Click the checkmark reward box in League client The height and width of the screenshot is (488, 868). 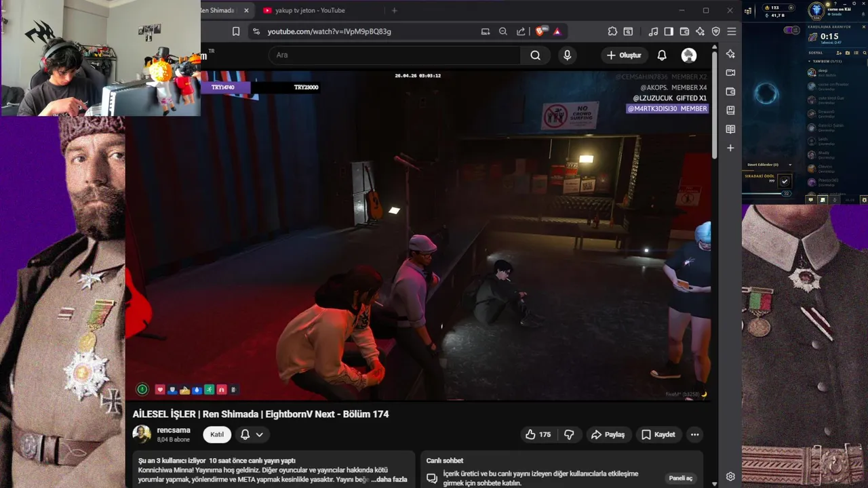tap(785, 181)
